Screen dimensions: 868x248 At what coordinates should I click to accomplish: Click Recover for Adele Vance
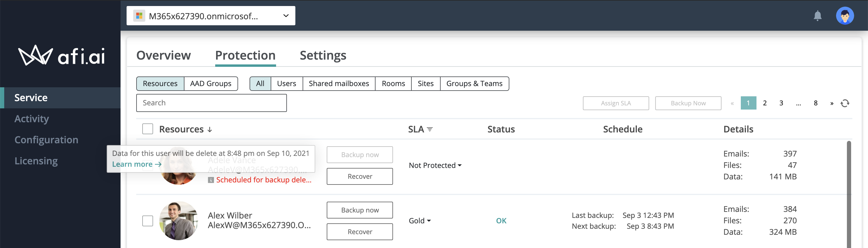(x=360, y=177)
